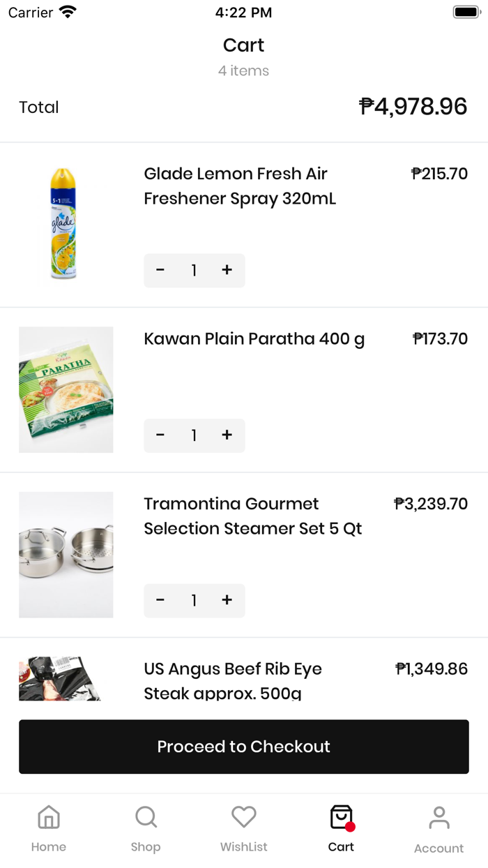Open Tramontina steamer set image
Image resolution: width=488 pixels, height=868 pixels.
coord(66,555)
